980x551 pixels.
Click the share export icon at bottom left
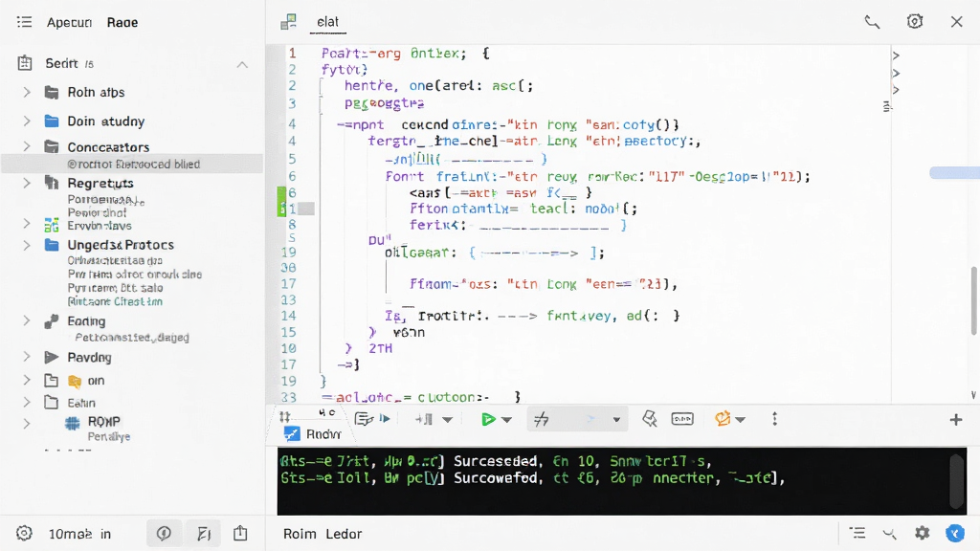click(240, 533)
